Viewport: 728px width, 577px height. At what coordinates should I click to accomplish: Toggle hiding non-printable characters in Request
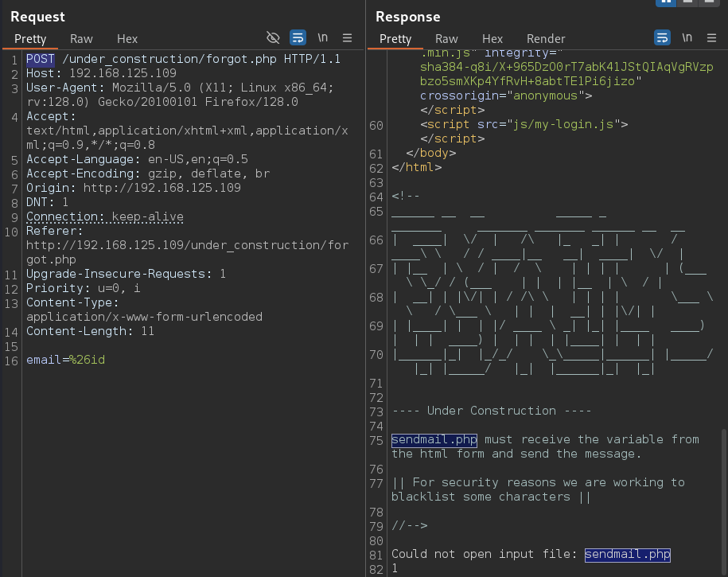(x=273, y=37)
